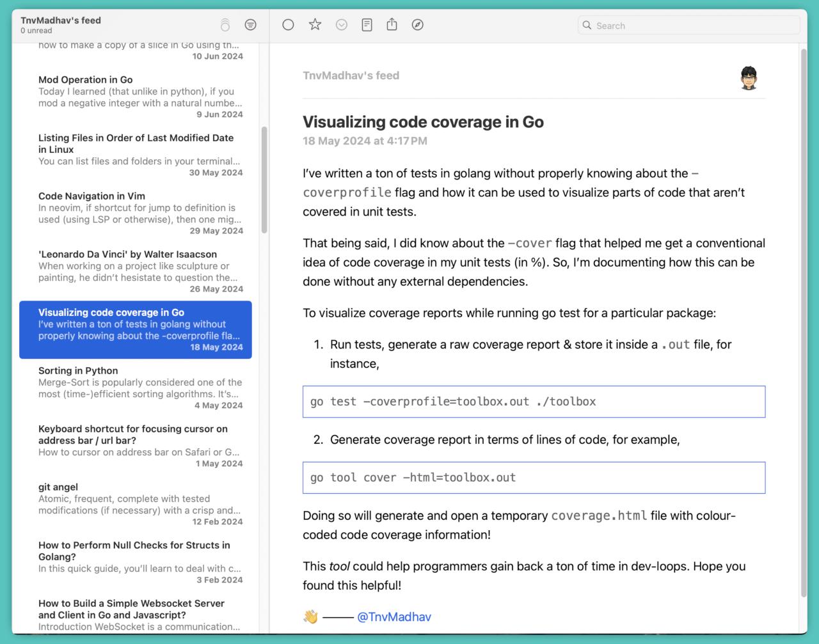819x644 pixels.
Task: Click the filter articles icon
Action: [x=250, y=25]
